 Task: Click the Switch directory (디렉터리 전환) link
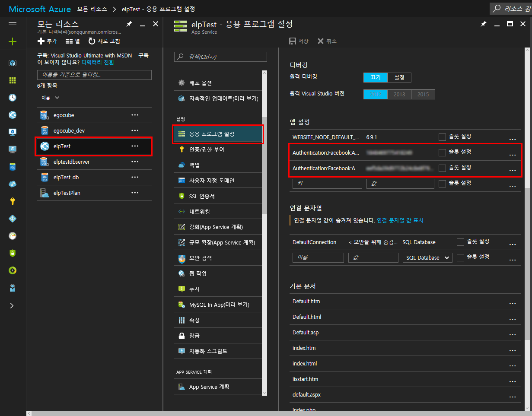point(98,62)
